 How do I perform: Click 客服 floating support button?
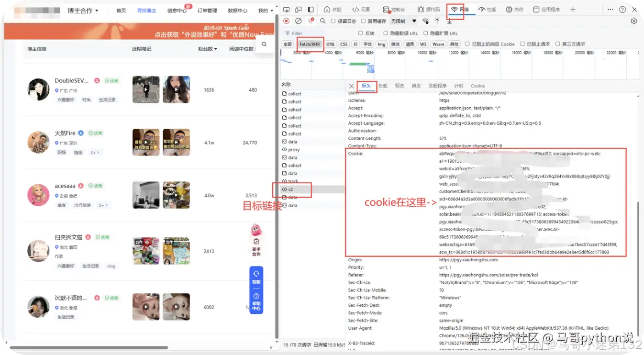point(256,277)
